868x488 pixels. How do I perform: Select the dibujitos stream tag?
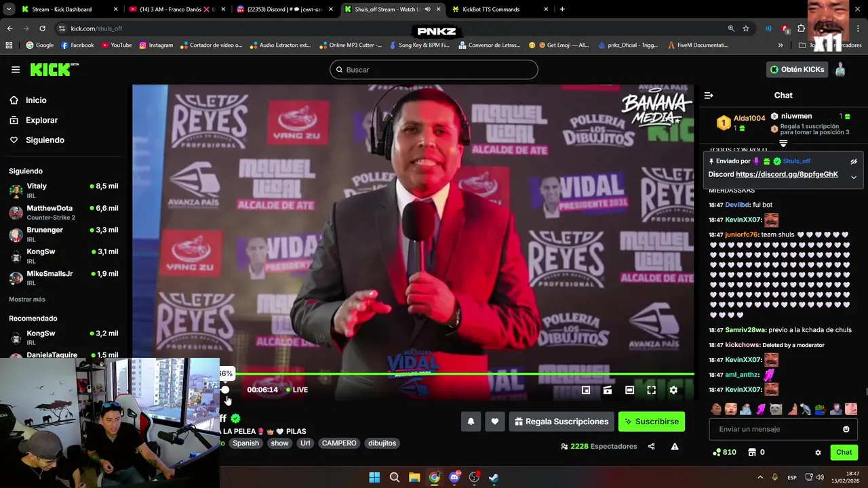click(x=382, y=443)
